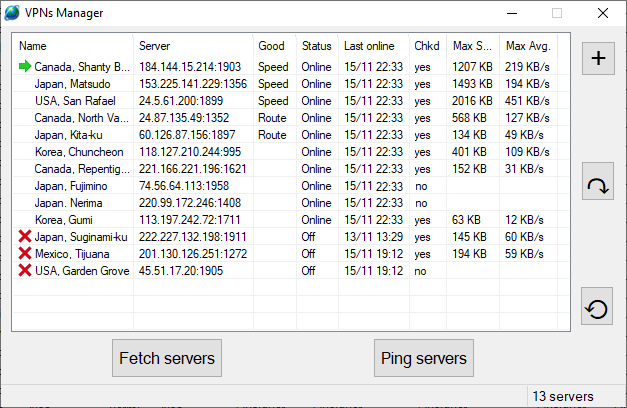The height and width of the screenshot is (408, 627).
Task: Click red X beside Japan, Suginami-ku
Action: click(x=25, y=237)
